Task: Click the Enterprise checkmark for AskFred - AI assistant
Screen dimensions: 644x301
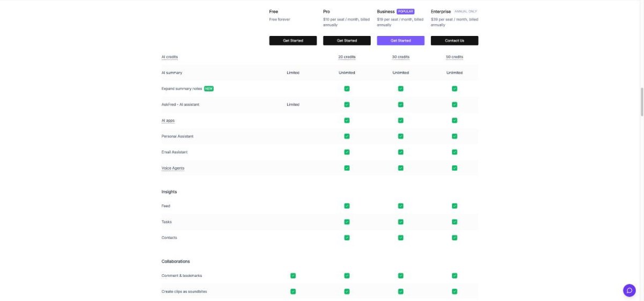Action: coord(454,105)
